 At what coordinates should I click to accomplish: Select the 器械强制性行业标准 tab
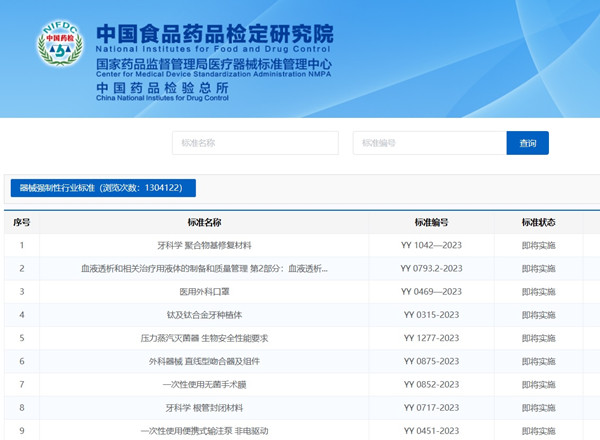[103, 188]
